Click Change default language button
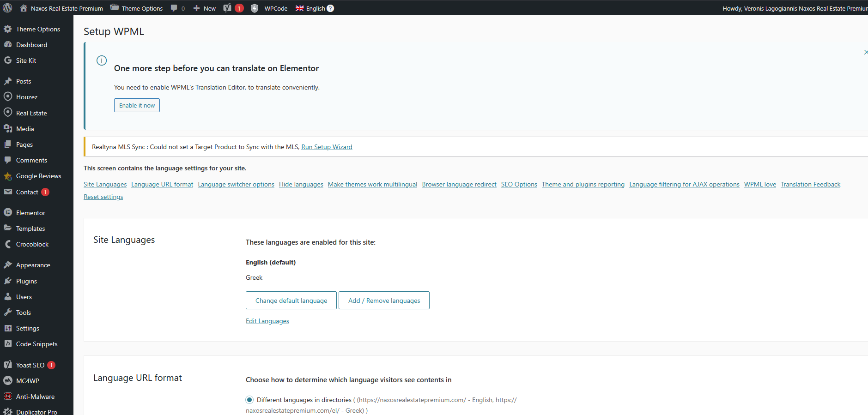868x415 pixels. click(x=291, y=301)
